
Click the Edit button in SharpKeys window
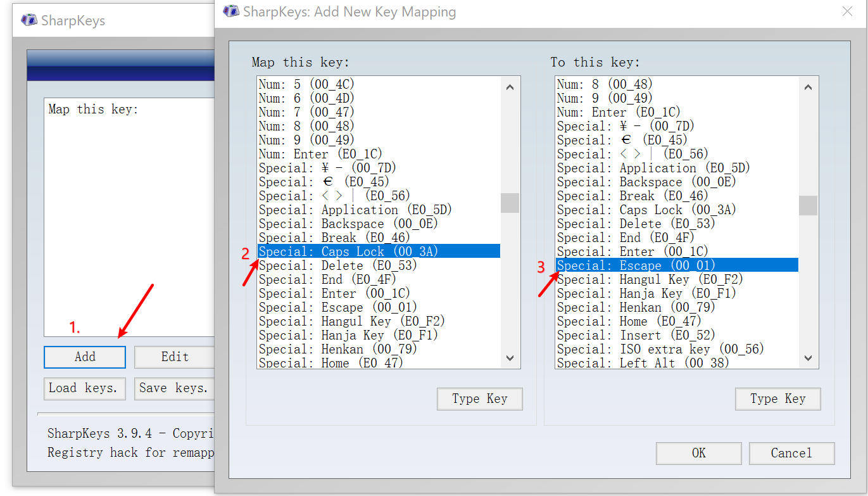[x=175, y=357]
